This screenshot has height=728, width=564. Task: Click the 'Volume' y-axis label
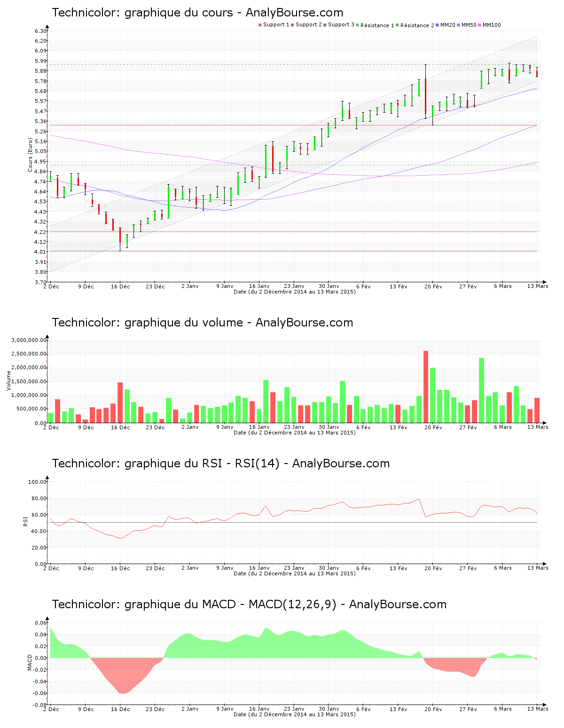coord(8,380)
